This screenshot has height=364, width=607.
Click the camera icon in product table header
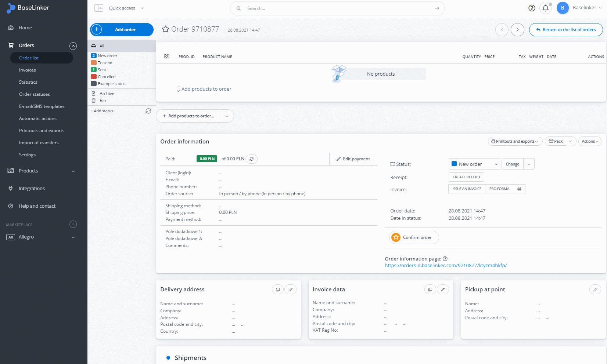pos(166,56)
